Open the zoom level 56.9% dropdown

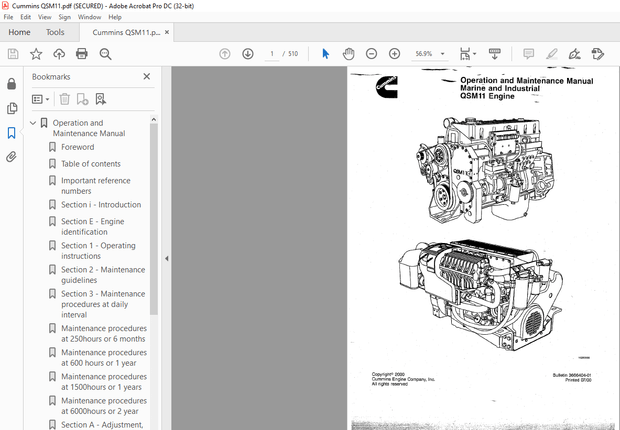431,54
